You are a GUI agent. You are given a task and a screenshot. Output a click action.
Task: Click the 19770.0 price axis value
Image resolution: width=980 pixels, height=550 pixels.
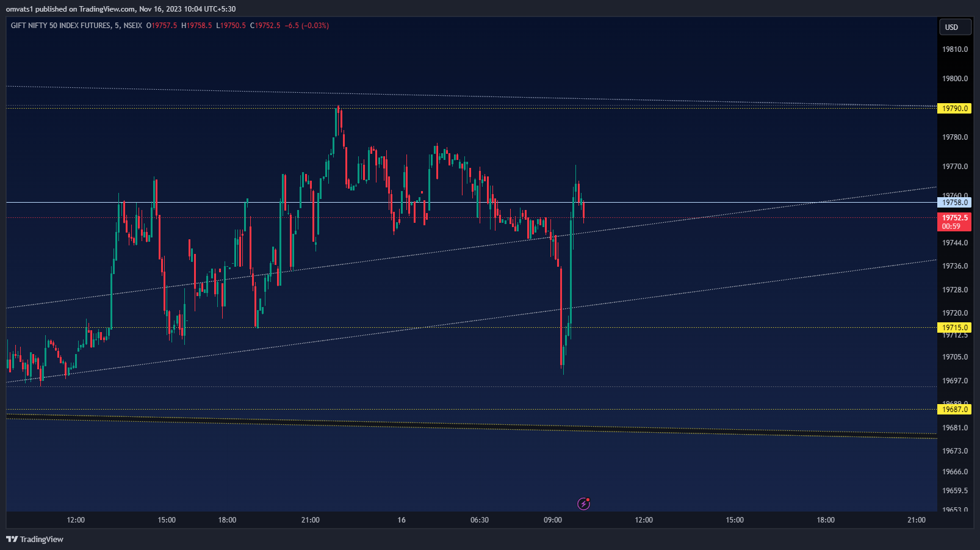[955, 167]
